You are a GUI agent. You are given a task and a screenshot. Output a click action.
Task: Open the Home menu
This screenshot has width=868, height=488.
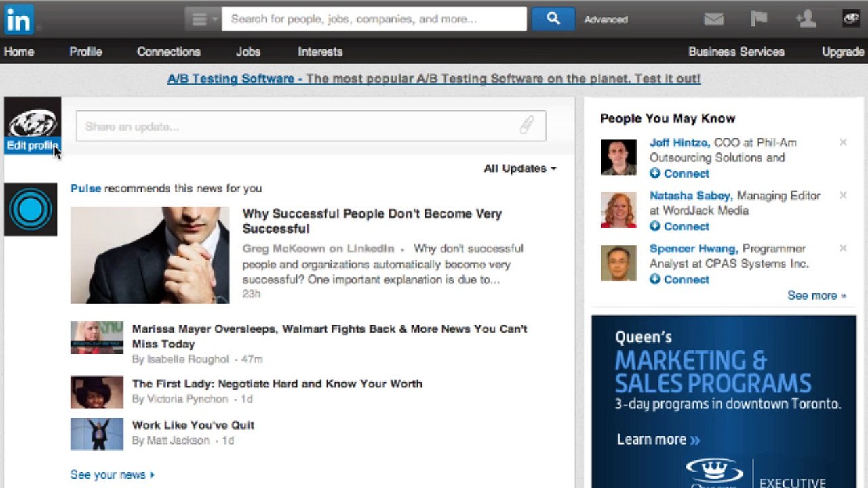pos(19,52)
